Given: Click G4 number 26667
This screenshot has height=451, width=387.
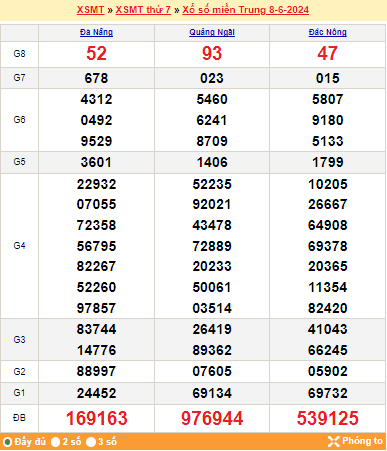Looking at the screenshot, I should [x=328, y=204].
